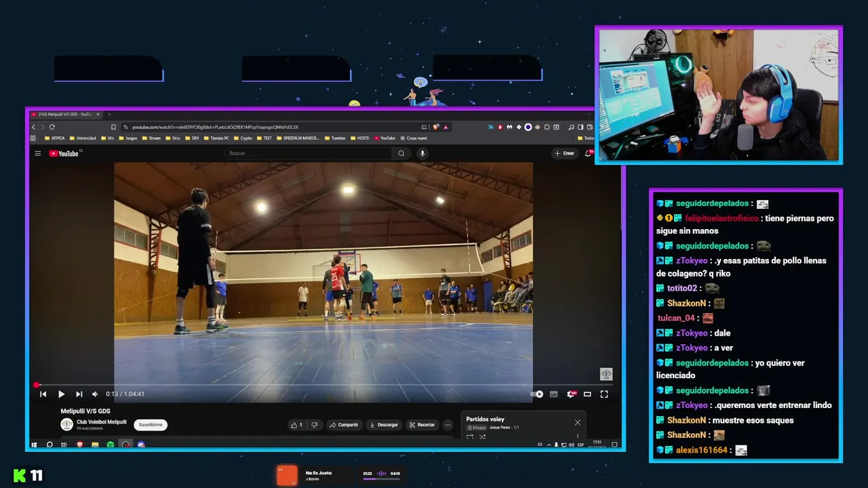Go back in the browser

pyautogui.click(x=33, y=127)
